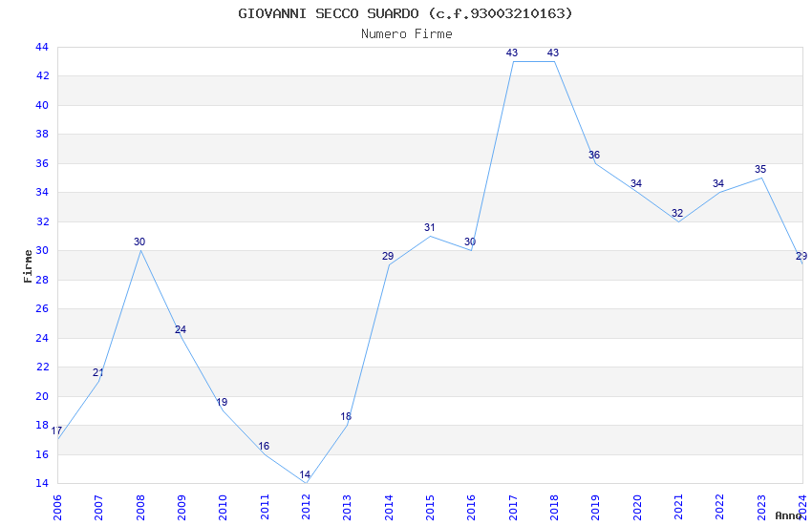Click y-axis tick value 18
This screenshot has height=525, width=812.
tap(42, 425)
